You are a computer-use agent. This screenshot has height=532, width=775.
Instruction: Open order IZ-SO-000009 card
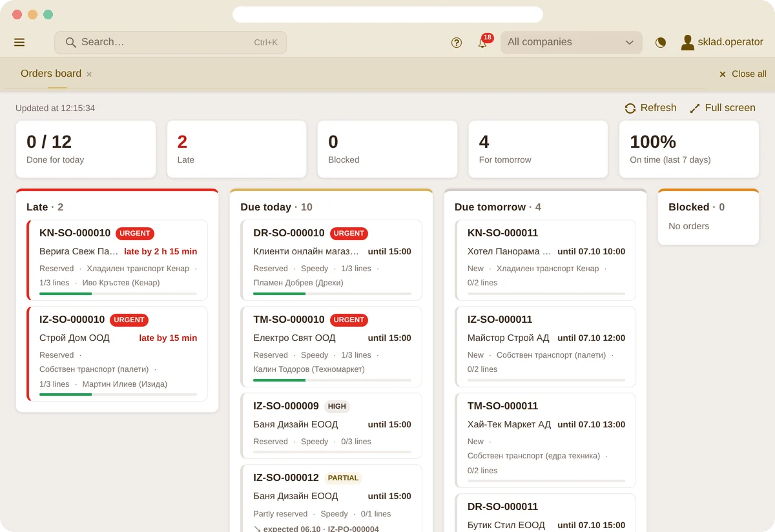(x=331, y=426)
